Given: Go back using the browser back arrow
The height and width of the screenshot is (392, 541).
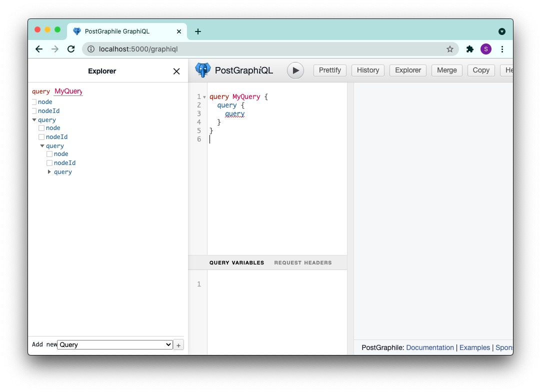Looking at the screenshot, I should pyautogui.click(x=39, y=49).
